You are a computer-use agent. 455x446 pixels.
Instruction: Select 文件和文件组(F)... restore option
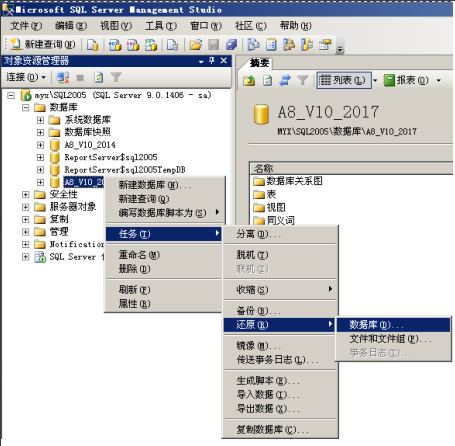393,339
